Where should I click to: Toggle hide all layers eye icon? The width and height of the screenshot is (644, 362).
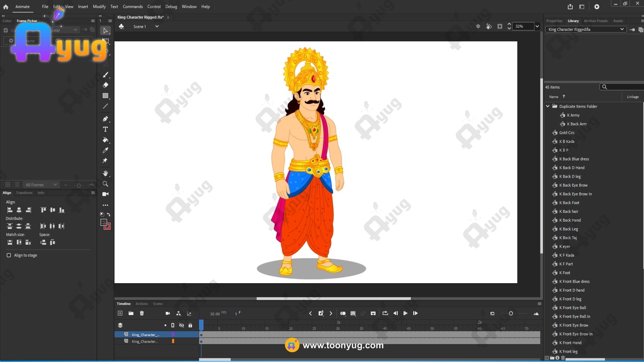182,325
